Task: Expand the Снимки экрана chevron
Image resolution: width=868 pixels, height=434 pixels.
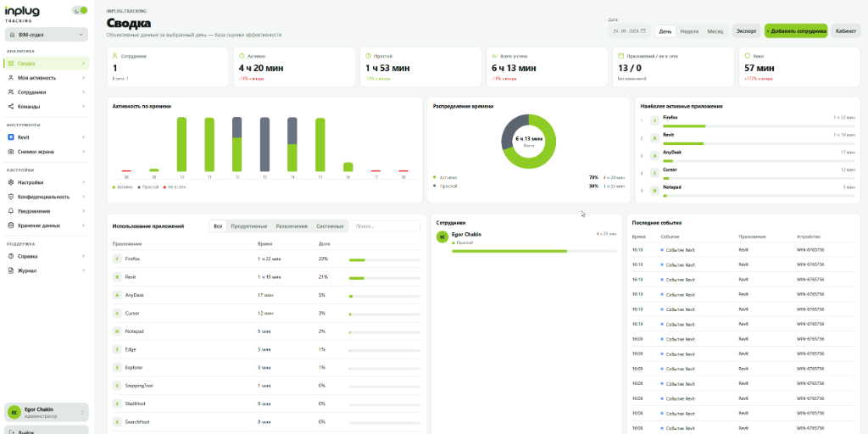Action: tap(84, 152)
